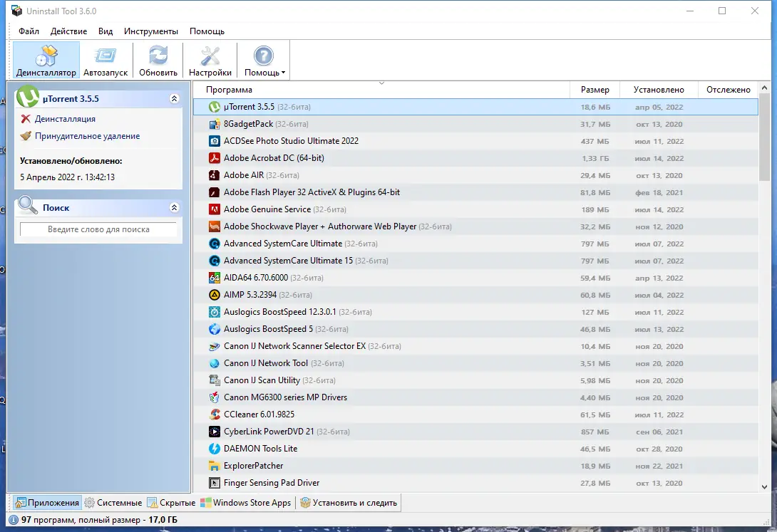The image size is (777, 532).
Task: Click Установить и следить
Action: coord(349,502)
